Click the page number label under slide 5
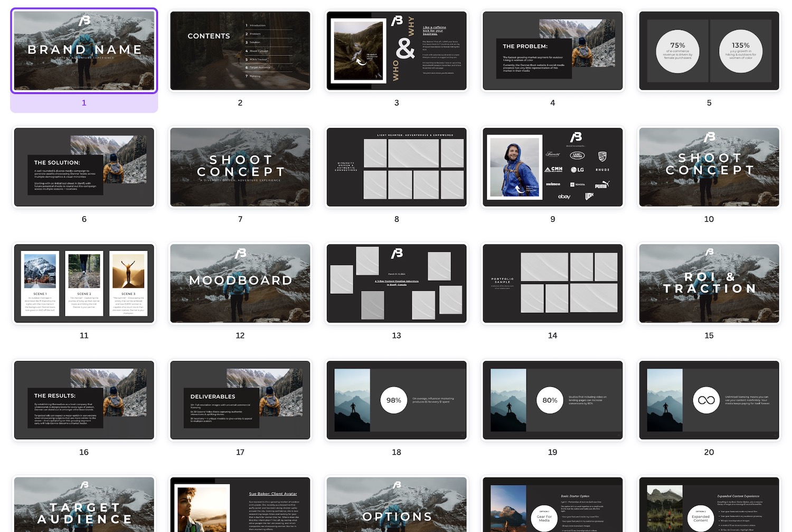Image resolution: width=792 pixels, height=532 pixels. 709,103
